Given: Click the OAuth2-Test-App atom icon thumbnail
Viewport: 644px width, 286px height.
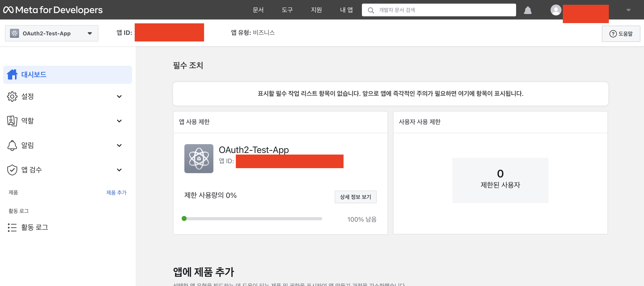Looking at the screenshot, I should tap(199, 159).
